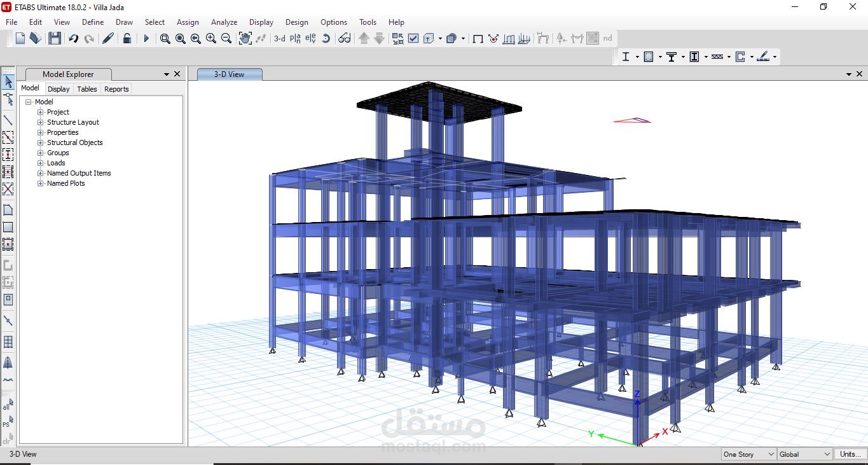
Task: Move up in list using the up arrow
Action: pyautogui.click(x=364, y=39)
